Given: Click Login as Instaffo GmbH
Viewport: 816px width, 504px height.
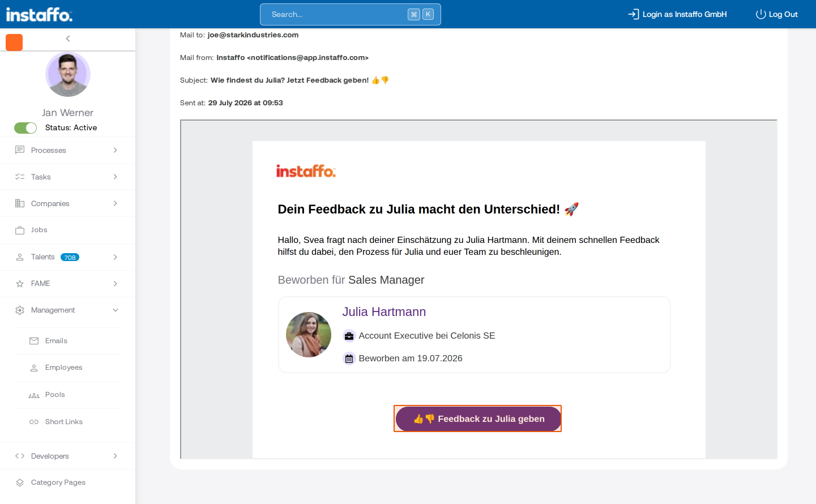Looking at the screenshot, I should click(x=677, y=14).
